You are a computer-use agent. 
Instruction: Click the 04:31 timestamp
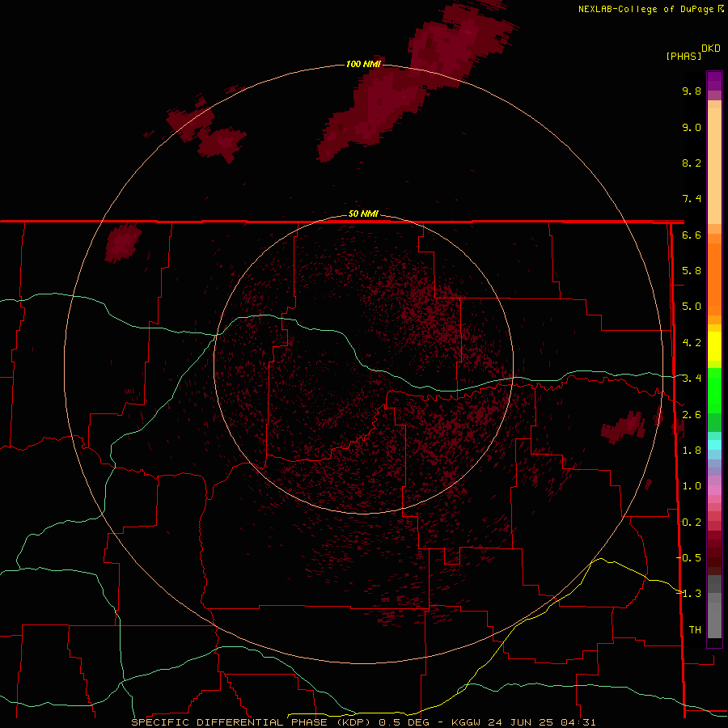click(x=578, y=722)
